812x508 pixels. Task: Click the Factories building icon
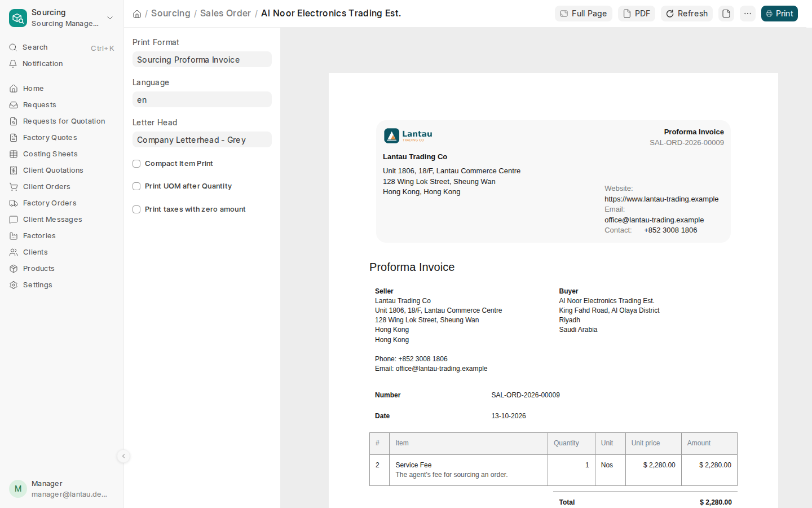(x=14, y=236)
